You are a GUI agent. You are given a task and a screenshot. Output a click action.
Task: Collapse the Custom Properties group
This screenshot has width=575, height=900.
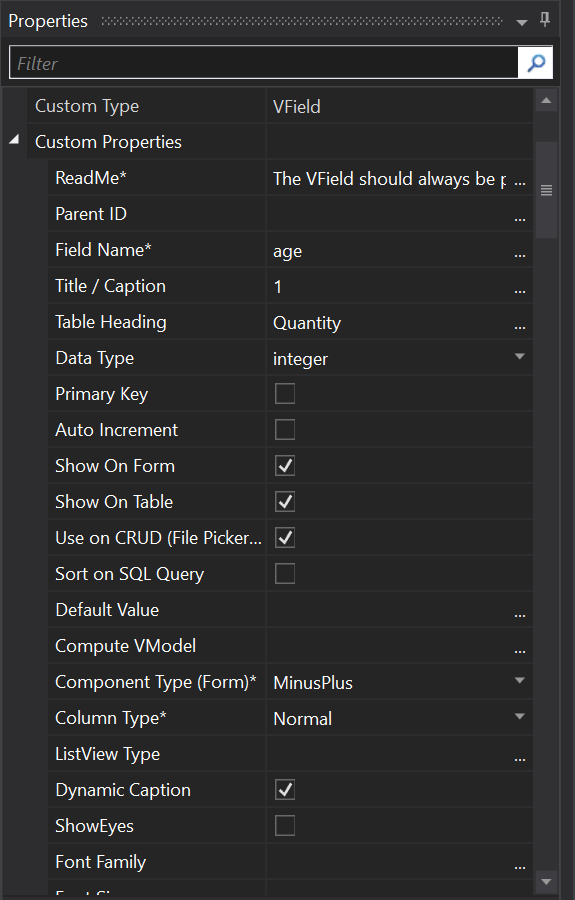point(14,139)
